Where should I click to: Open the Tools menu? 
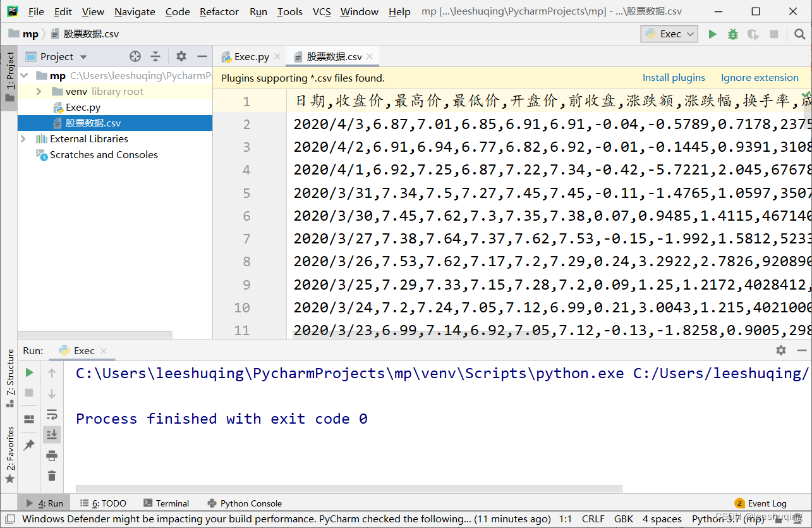point(289,11)
